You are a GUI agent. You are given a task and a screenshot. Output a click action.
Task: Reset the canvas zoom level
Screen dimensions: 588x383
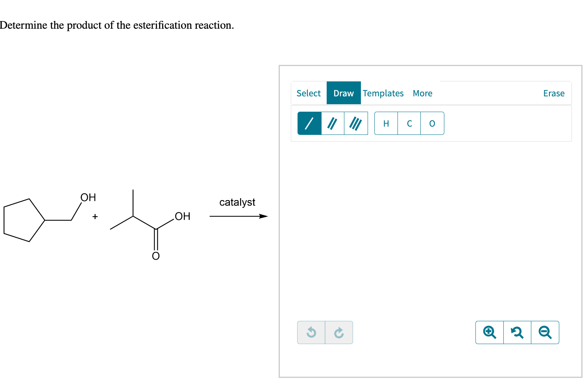coord(517,332)
